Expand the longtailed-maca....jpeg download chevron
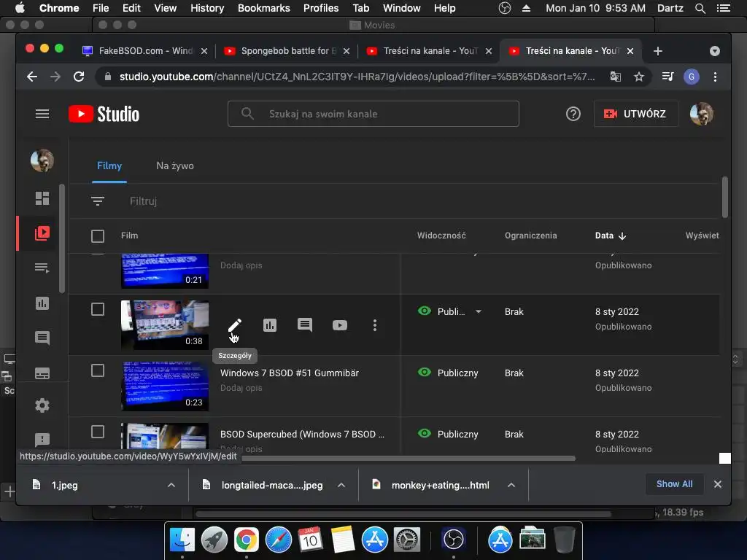This screenshot has width=747, height=560. (x=341, y=485)
